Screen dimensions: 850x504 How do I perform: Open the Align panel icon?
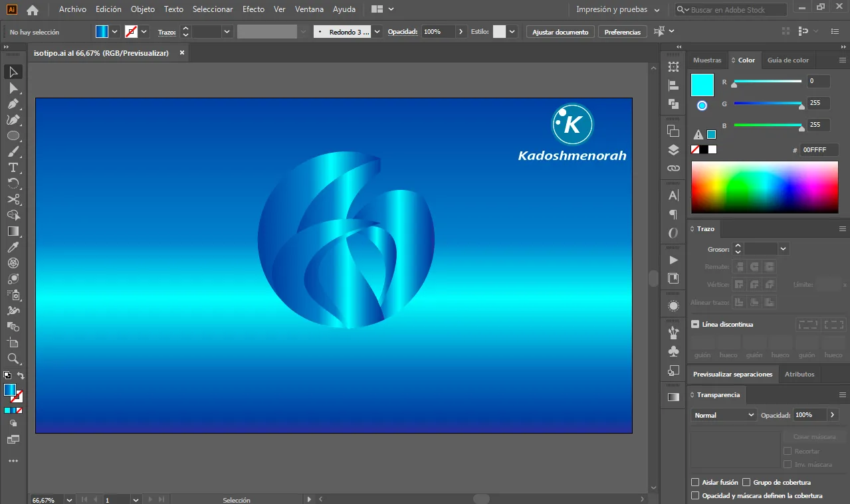point(673,85)
